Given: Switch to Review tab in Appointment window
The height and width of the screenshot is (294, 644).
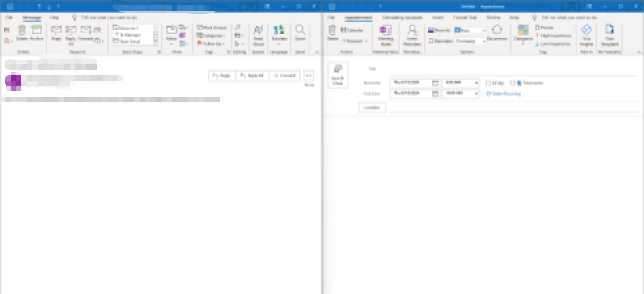Looking at the screenshot, I should 494,17.
